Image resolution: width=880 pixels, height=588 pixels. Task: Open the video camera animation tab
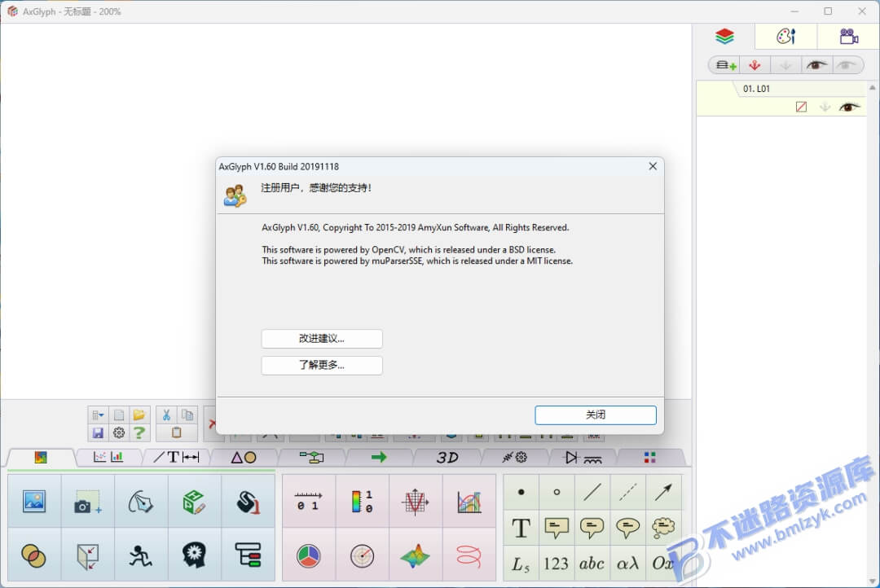click(848, 37)
